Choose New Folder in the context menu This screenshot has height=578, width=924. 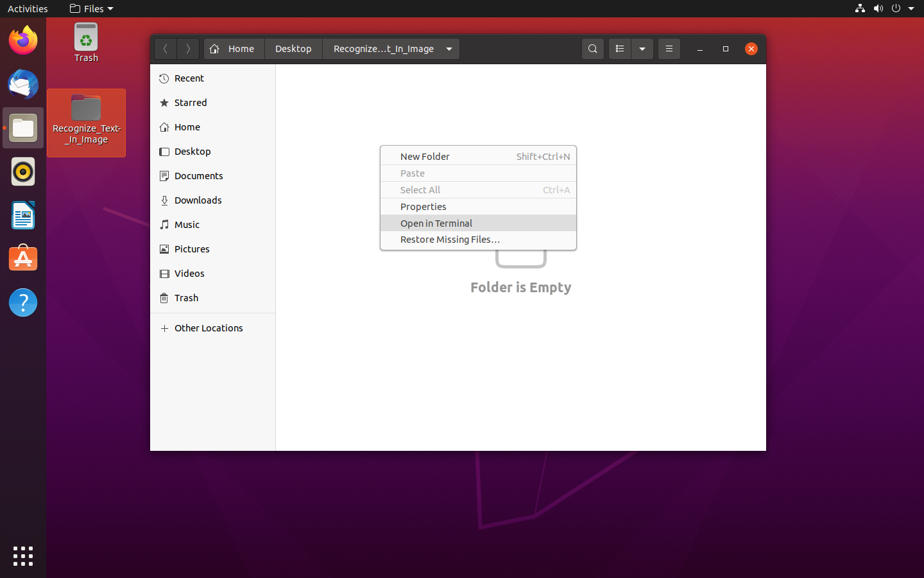(x=425, y=157)
